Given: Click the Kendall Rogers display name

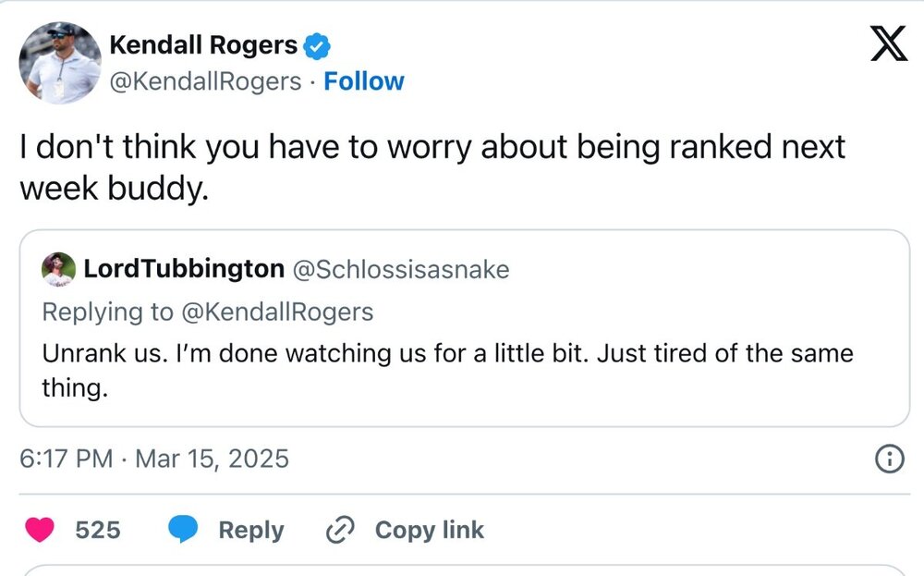Looking at the screenshot, I should pos(203,44).
